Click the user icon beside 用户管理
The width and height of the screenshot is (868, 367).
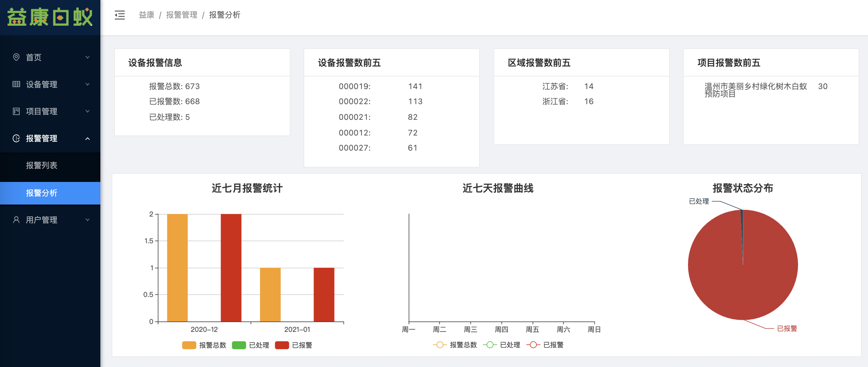pos(16,220)
